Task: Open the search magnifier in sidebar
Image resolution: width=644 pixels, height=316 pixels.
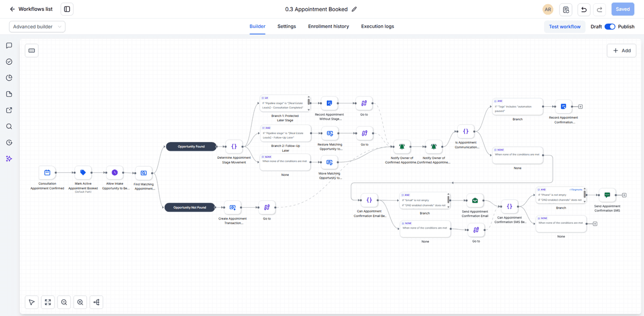Action: click(x=9, y=127)
